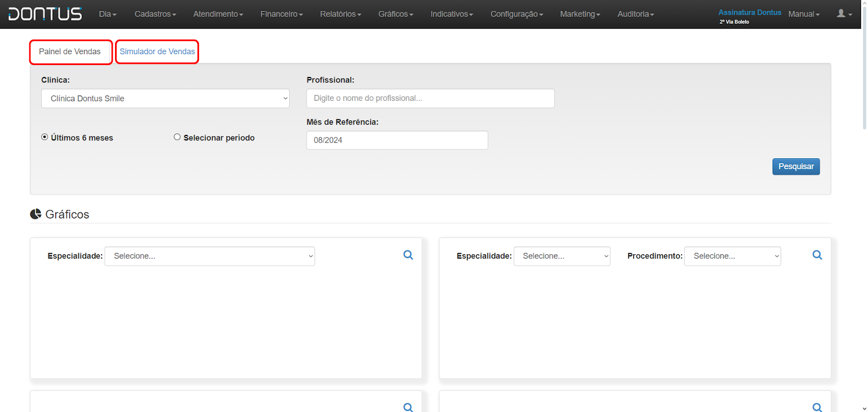868x412 pixels.
Task: Click the Gráficos section heading text
Action: pos(67,214)
